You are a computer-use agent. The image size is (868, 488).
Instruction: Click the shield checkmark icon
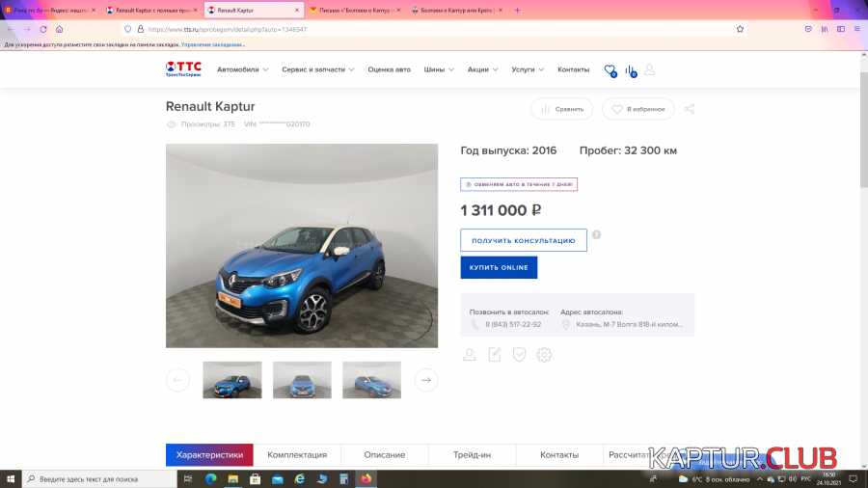(x=519, y=355)
